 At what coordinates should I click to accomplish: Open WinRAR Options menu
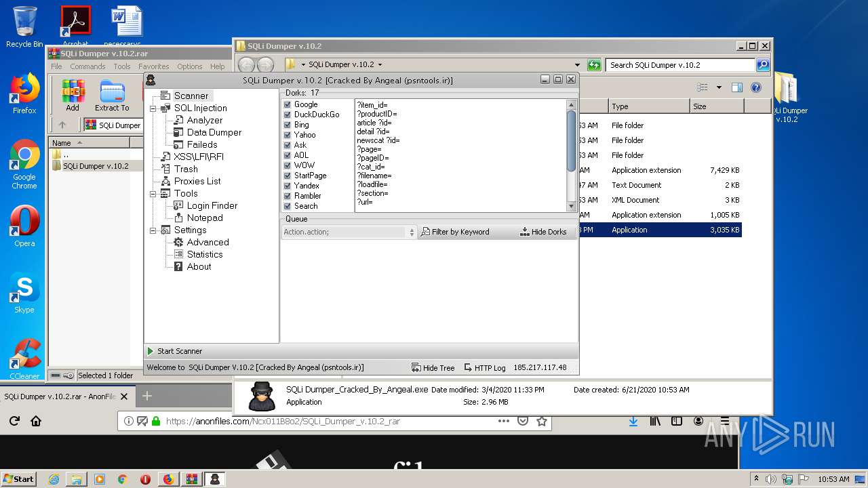pos(190,66)
